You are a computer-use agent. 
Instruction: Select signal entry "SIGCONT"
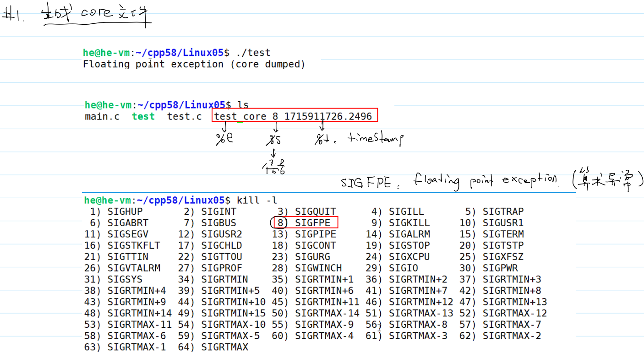point(316,245)
